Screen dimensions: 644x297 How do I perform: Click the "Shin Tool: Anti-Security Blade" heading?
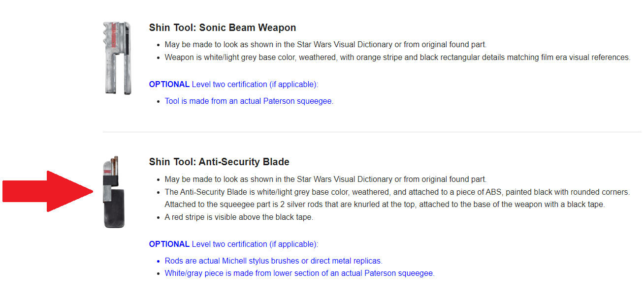[x=219, y=162]
